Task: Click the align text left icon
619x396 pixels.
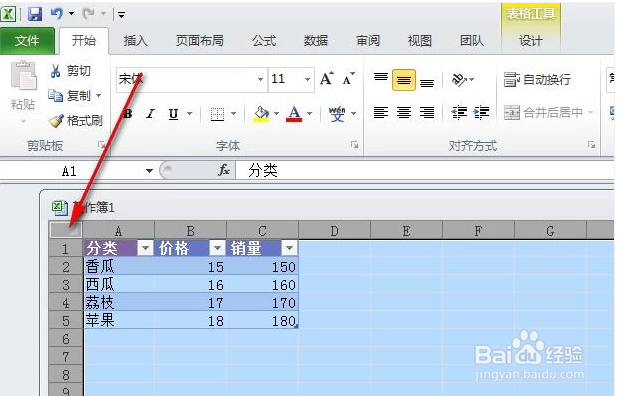Action: click(381, 113)
